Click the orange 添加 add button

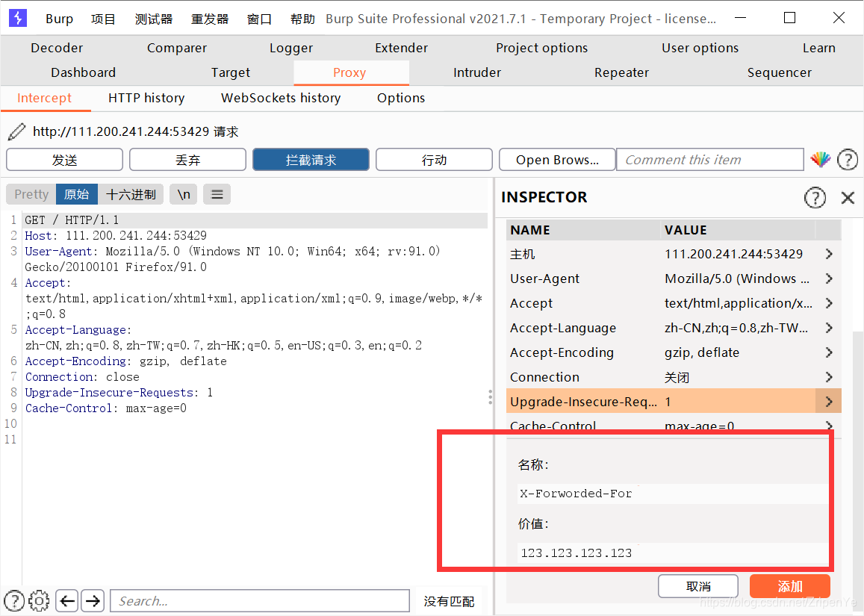[x=790, y=586]
